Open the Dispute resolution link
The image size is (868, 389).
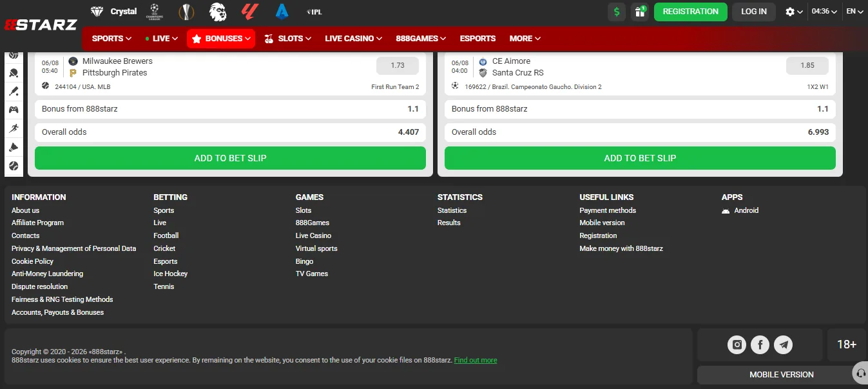point(39,286)
